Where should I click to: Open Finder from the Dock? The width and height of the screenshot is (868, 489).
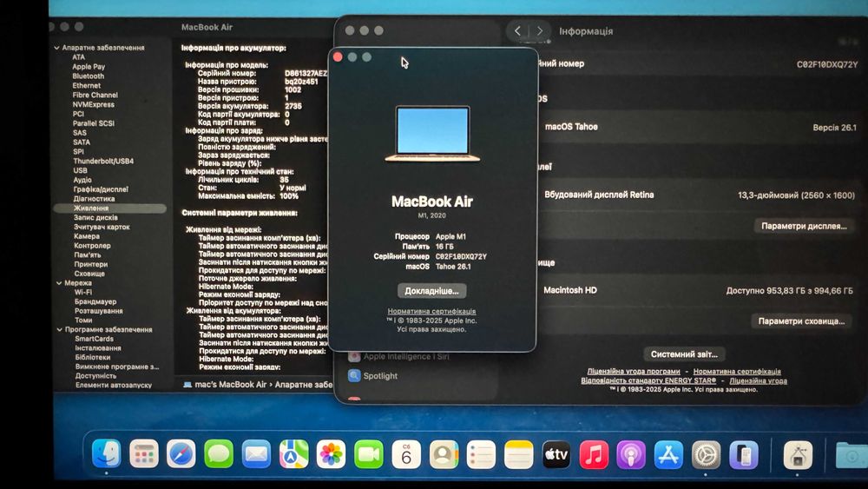(x=106, y=453)
